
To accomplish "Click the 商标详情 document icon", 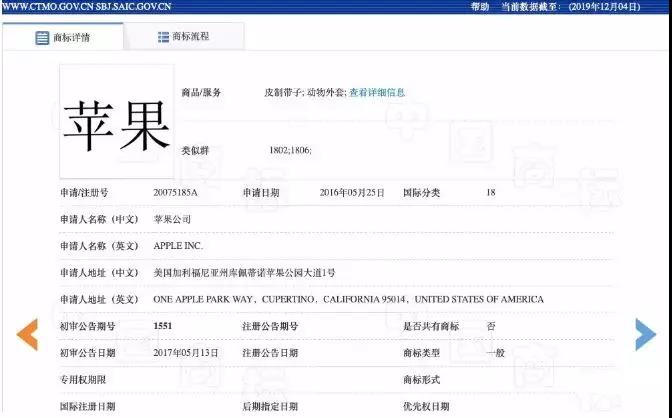I will click(42, 38).
